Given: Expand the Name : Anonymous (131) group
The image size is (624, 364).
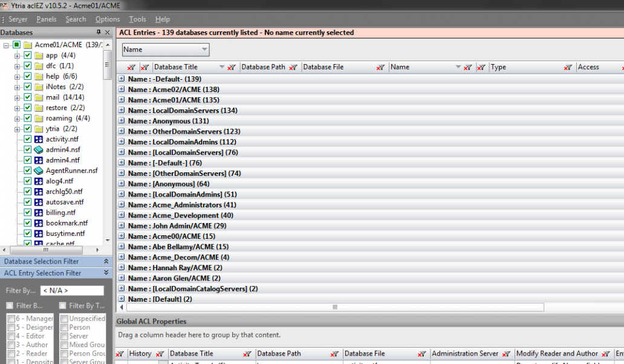Looking at the screenshot, I should click(122, 120).
